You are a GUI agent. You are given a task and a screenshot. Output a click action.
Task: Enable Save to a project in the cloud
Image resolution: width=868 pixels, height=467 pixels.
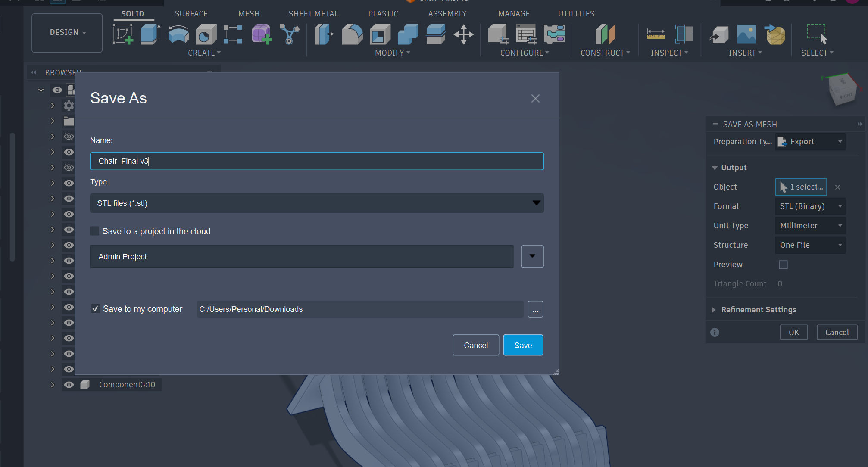95,231
